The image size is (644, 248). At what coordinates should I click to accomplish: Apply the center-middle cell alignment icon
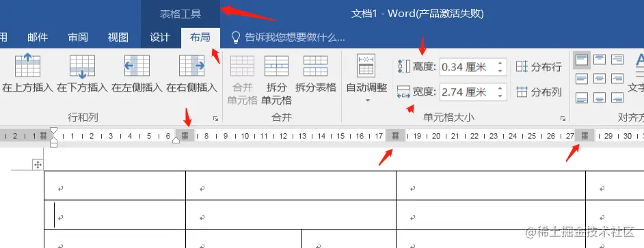click(x=600, y=79)
